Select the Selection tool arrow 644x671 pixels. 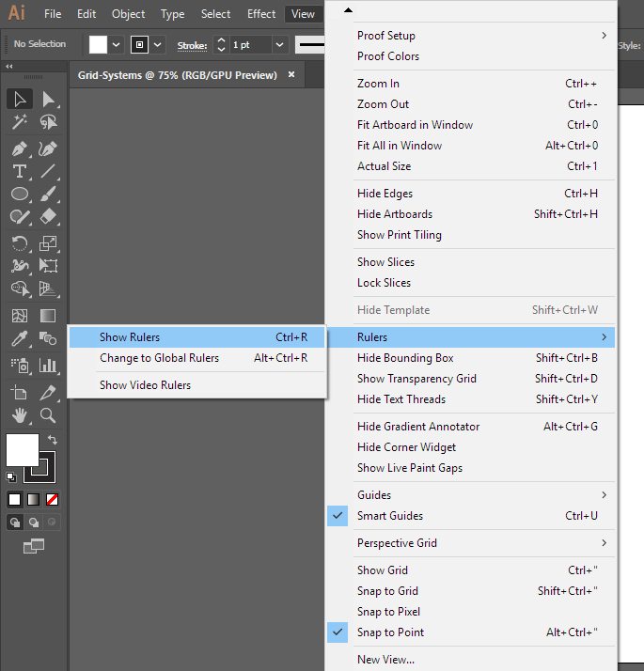[x=20, y=99]
